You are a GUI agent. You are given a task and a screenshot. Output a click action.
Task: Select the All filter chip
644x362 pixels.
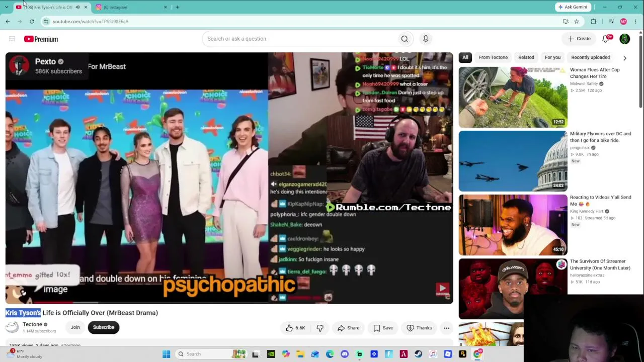465,57
